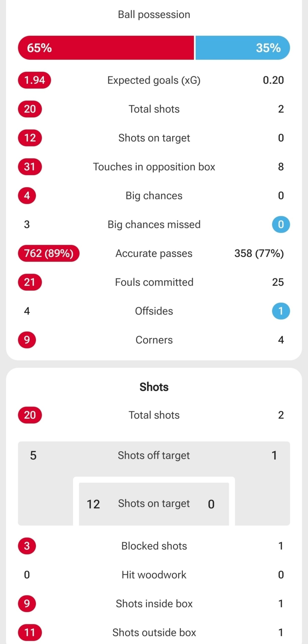The height and width of the screenshot is (644, 308).
Task: Tap the blue 35% possession segment
Action: 243,48
